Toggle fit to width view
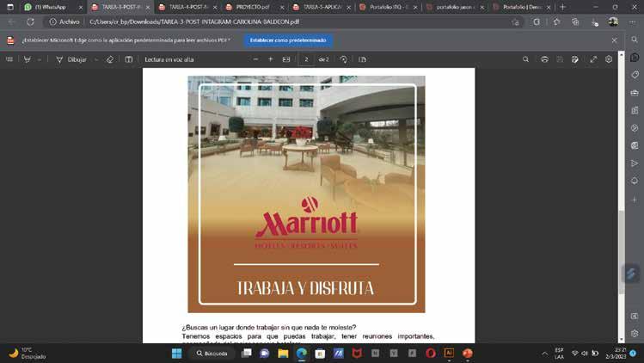644x363 pixels. point(286,59)
